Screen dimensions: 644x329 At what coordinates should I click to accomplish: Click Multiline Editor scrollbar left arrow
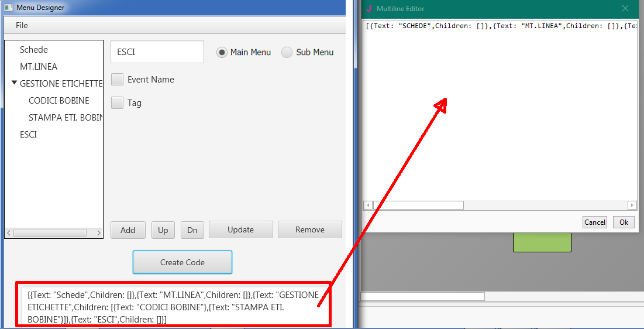368,205
